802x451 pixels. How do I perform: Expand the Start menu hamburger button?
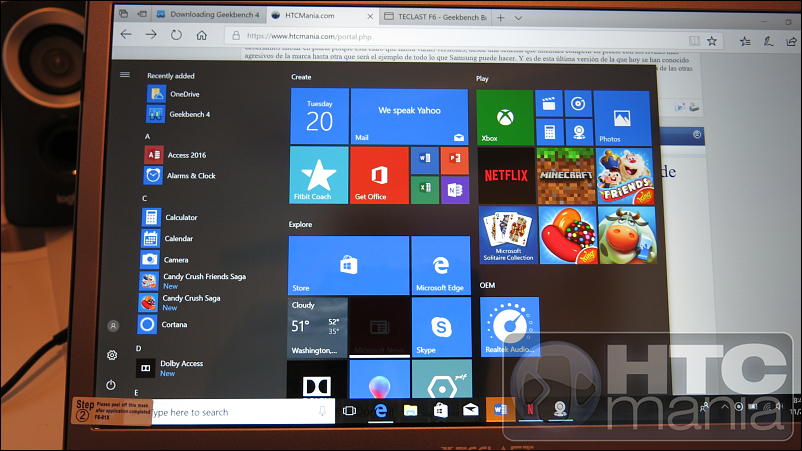point(125,75)
